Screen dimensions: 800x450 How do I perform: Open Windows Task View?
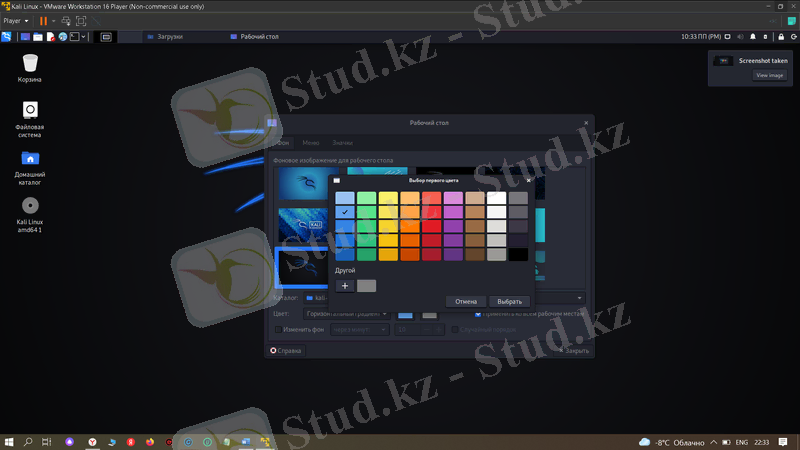[x=46, y=442]
